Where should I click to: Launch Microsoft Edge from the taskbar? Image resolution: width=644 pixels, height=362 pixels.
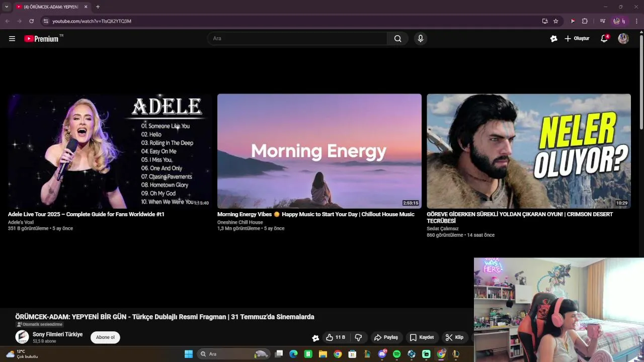point(293,354)
